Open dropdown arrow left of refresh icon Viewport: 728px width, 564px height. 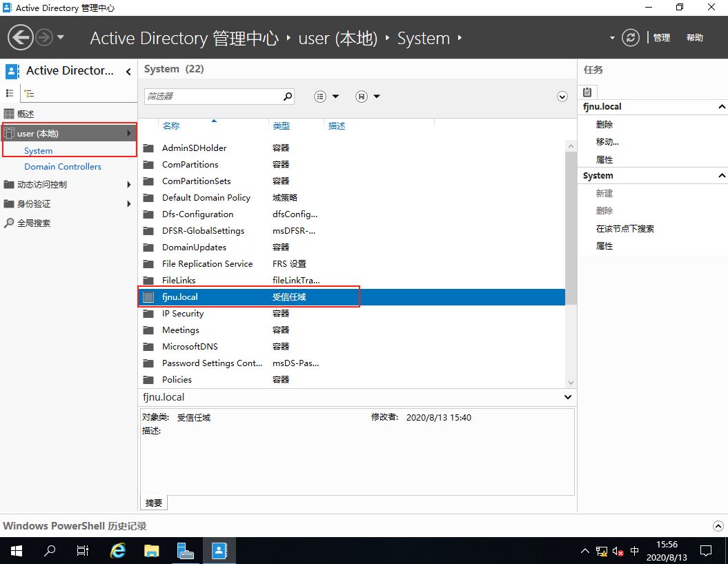[612, 37]
